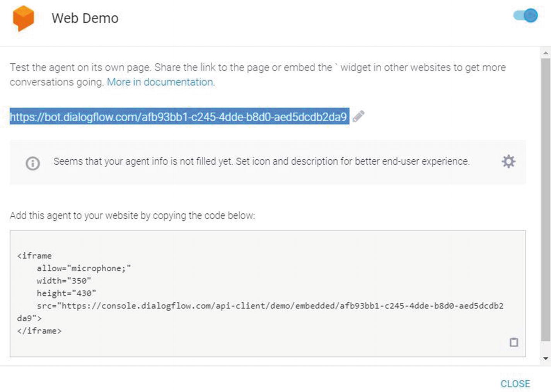
Task: Click the width="350" code line
Action: (64, 281)
